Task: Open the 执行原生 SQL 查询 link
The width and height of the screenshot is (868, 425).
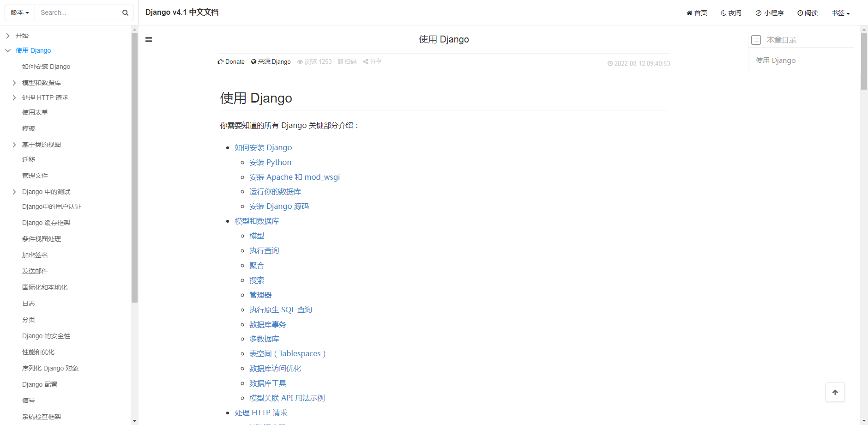Action: pyautogui.click(x=281, y=310)
